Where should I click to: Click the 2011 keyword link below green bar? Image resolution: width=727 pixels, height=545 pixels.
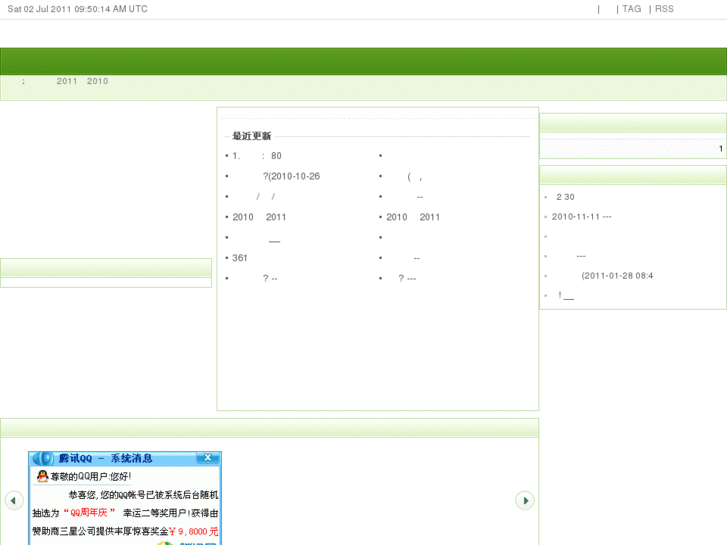pos(67,81)
